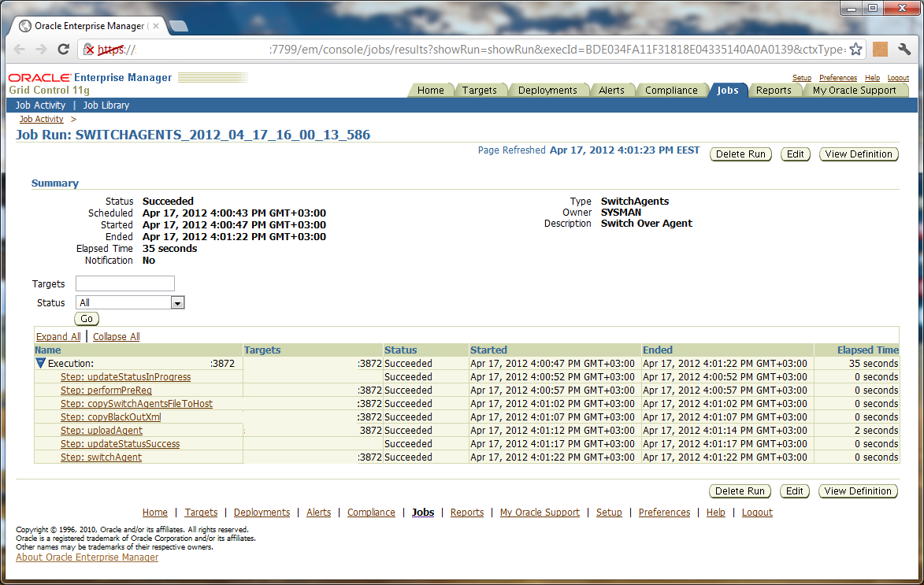Go back using browser back arrow
Viewport: 924px width, 585px height.
point(20,50)
